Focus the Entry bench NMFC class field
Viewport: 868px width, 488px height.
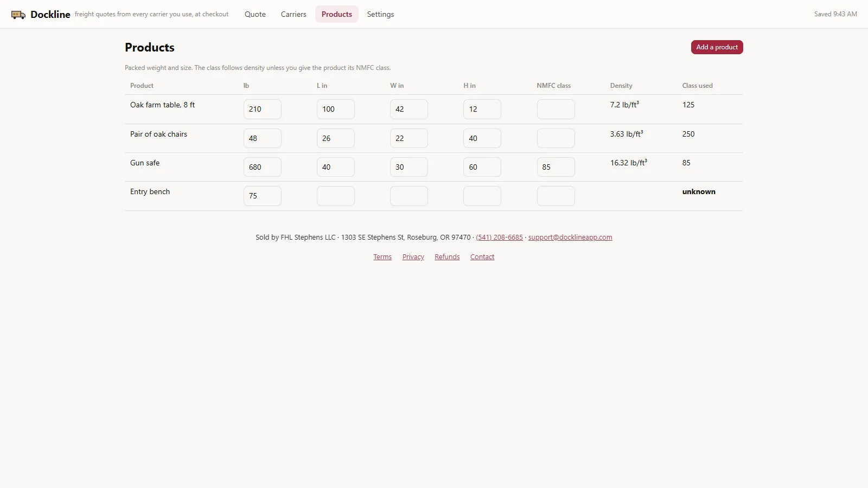556,196
